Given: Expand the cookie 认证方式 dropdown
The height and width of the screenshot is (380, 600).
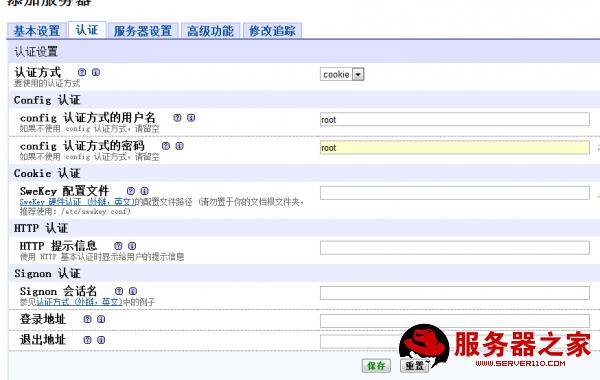Looking at the screenshot, I should click(x=342, y=74).
